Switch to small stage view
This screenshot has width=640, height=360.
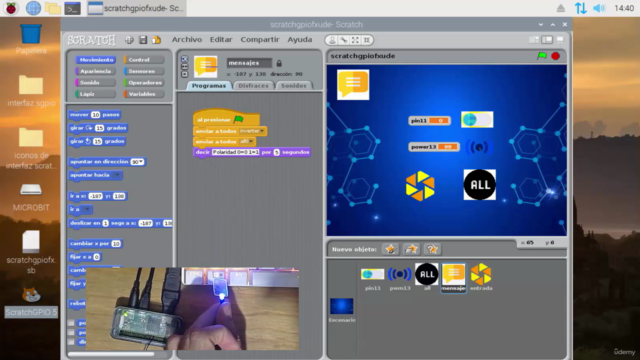(x=534, y=40)
